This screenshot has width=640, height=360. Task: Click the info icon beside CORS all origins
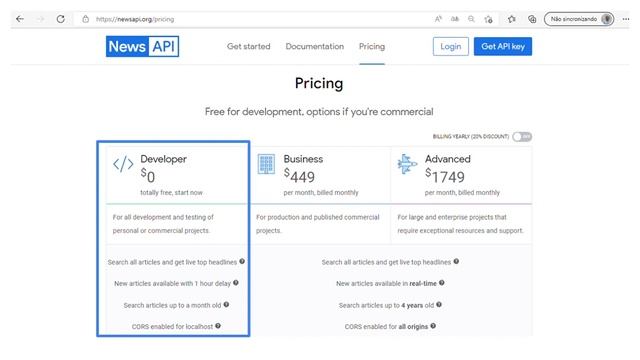[433, 326]
